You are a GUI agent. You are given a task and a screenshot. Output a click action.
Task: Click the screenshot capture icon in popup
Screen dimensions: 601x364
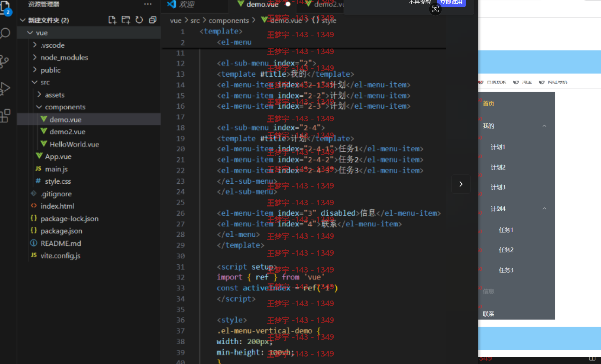(435, 9)
